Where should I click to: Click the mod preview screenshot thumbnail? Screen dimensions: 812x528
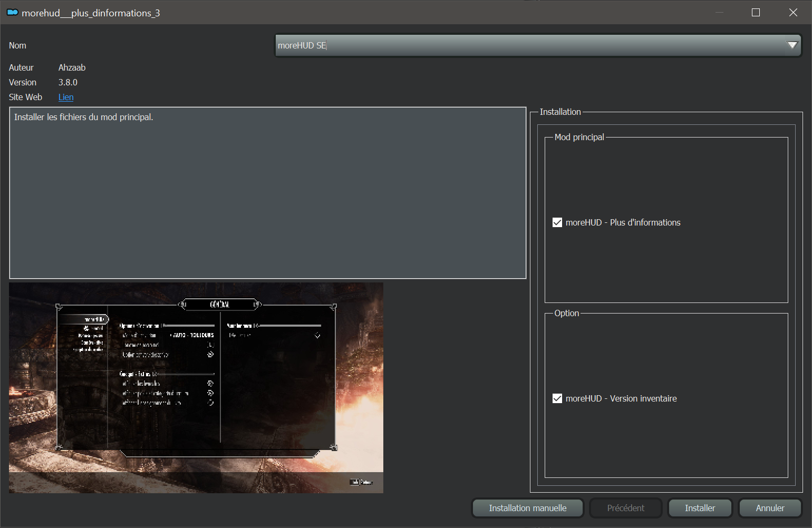tap(196, 388)
